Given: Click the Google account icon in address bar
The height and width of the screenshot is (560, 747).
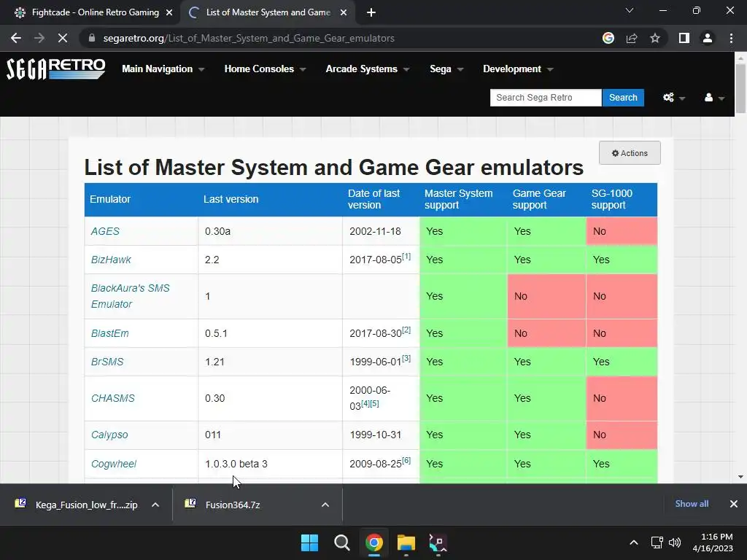Looking at the screenshot, I should pyautogui.click(x=608, y=38).
